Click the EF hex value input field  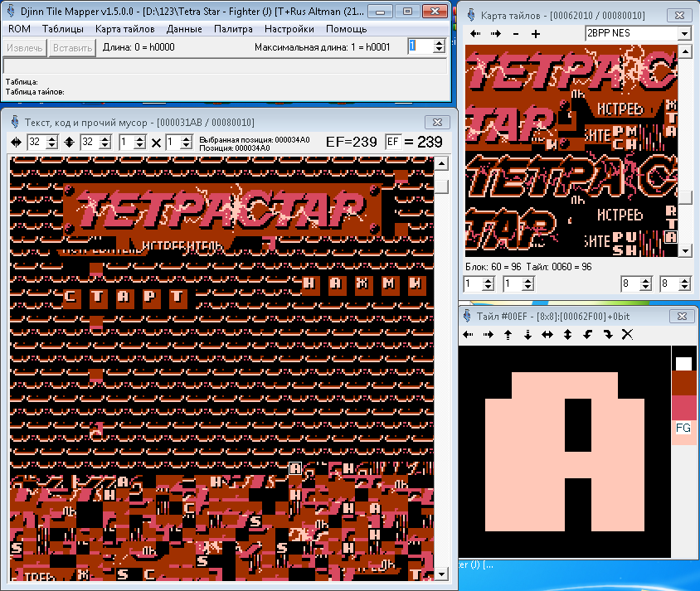pos(392,143)
